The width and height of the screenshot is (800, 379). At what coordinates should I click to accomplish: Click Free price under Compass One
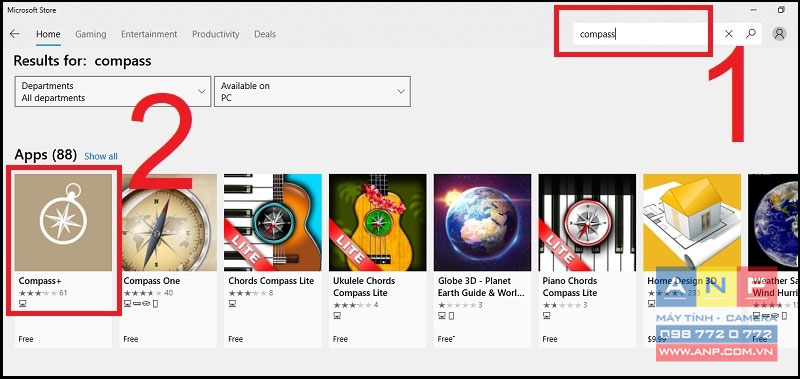[131, 339]
